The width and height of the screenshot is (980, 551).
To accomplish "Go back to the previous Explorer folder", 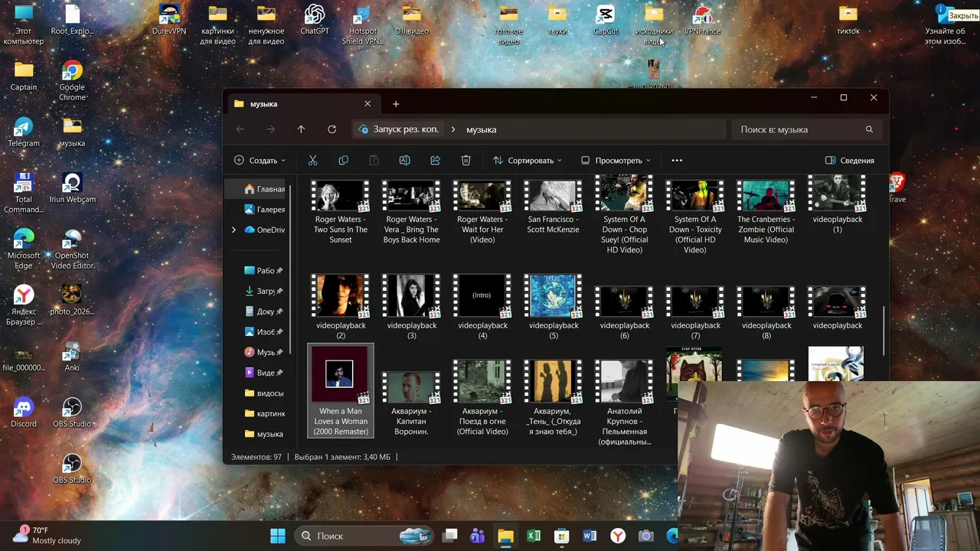I will click(x=240, y=129).
